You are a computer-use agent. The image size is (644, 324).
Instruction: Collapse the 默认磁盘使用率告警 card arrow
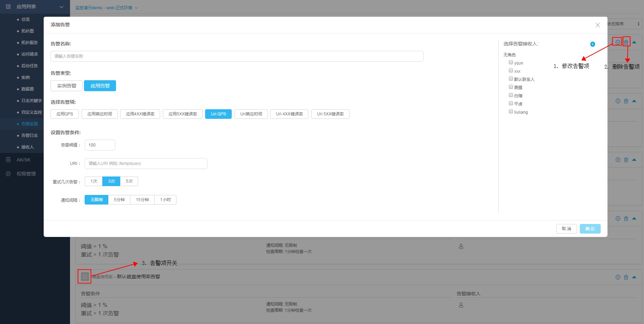[634, 277]
